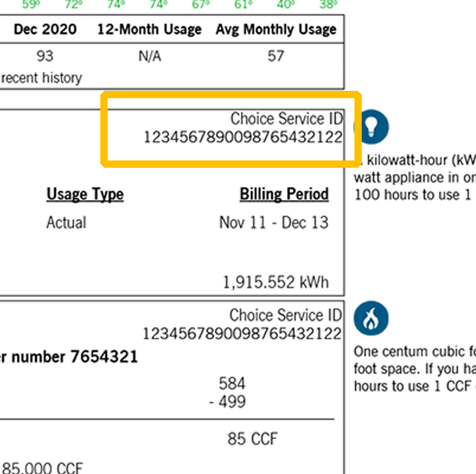Click the underlined Billing Period heading
The image size is (476, 474).
click(284, 194)
